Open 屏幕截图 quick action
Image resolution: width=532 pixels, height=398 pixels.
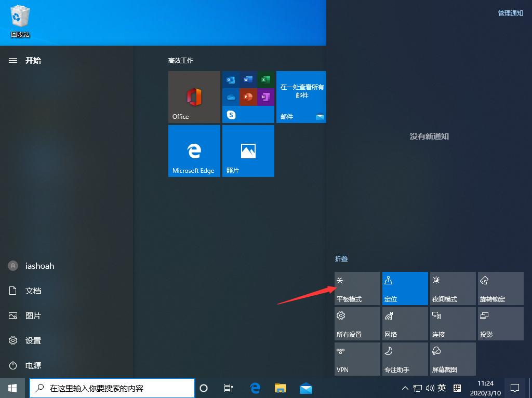[x=453, y=359]
